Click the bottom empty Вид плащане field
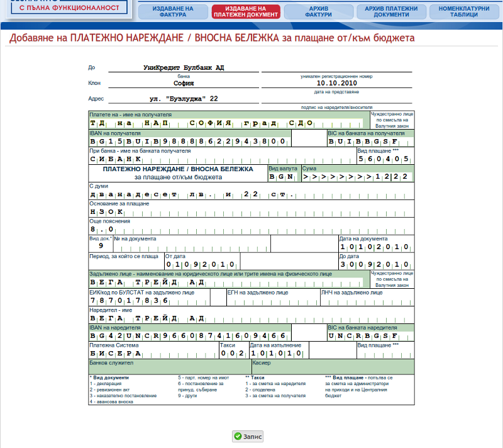 pos(385,354)
